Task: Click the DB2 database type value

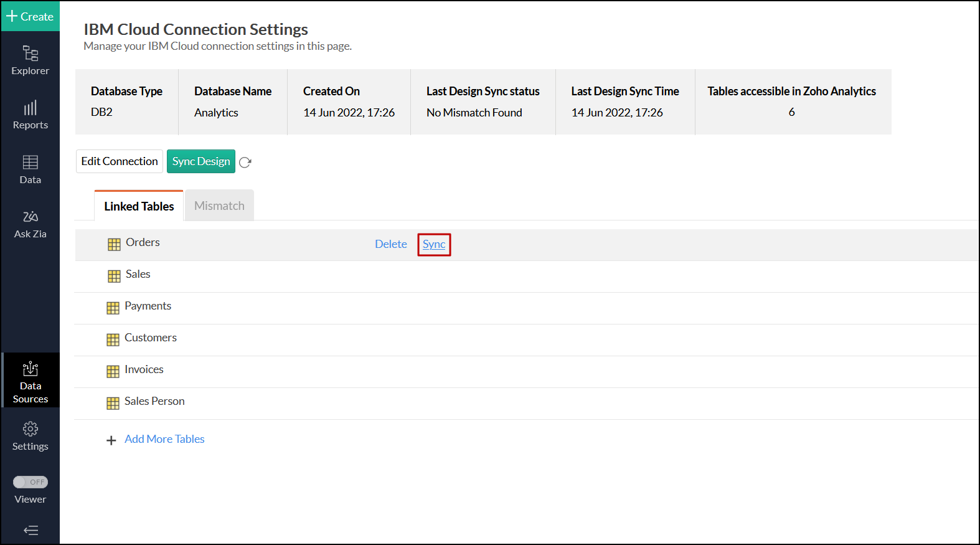Action: coord(101,112)
